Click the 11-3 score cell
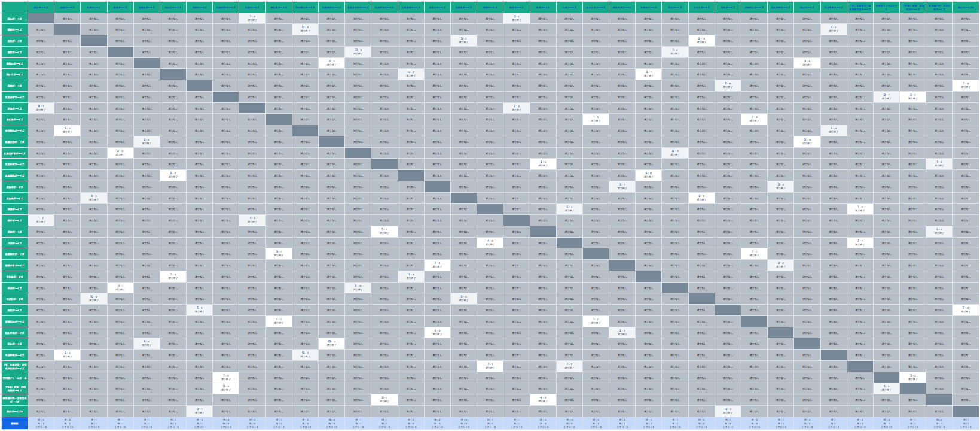This screenshot has width=980, height=431. (x=225, y=388)
